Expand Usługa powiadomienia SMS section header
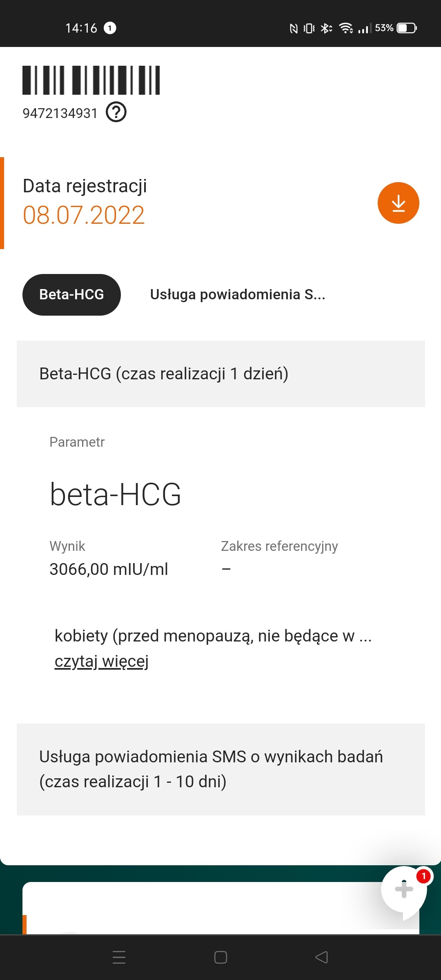 [220, 769]
